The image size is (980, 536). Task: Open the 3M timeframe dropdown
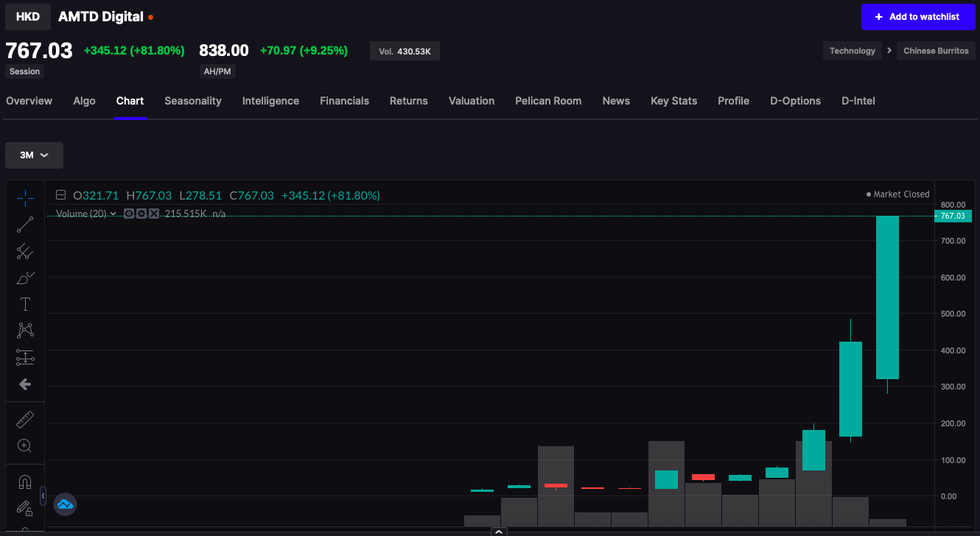34,155
